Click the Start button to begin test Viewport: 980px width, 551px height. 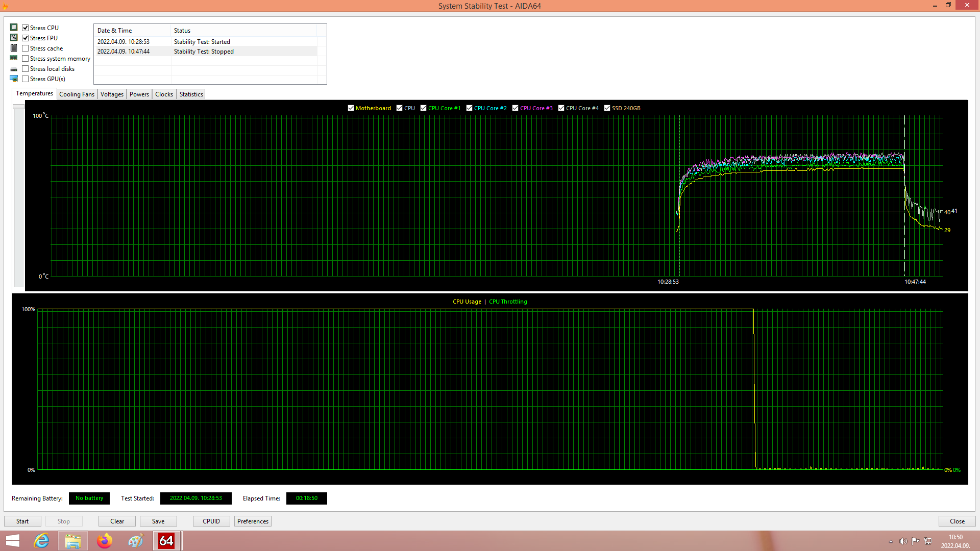22,521
